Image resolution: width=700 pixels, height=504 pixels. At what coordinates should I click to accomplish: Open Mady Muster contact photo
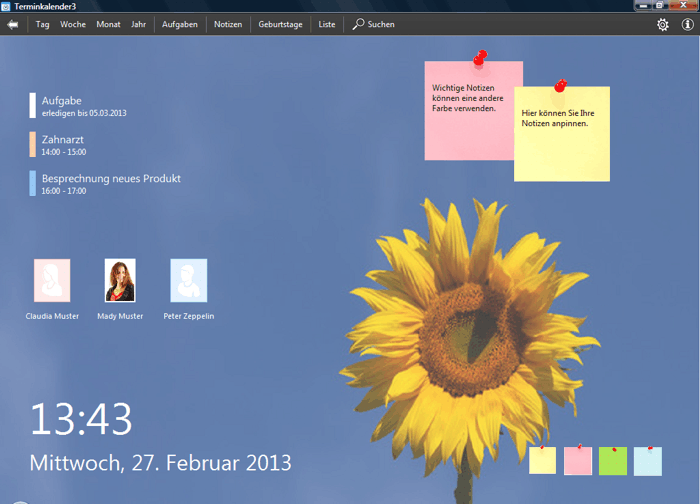pyautogui.click(x=120, y=280)
